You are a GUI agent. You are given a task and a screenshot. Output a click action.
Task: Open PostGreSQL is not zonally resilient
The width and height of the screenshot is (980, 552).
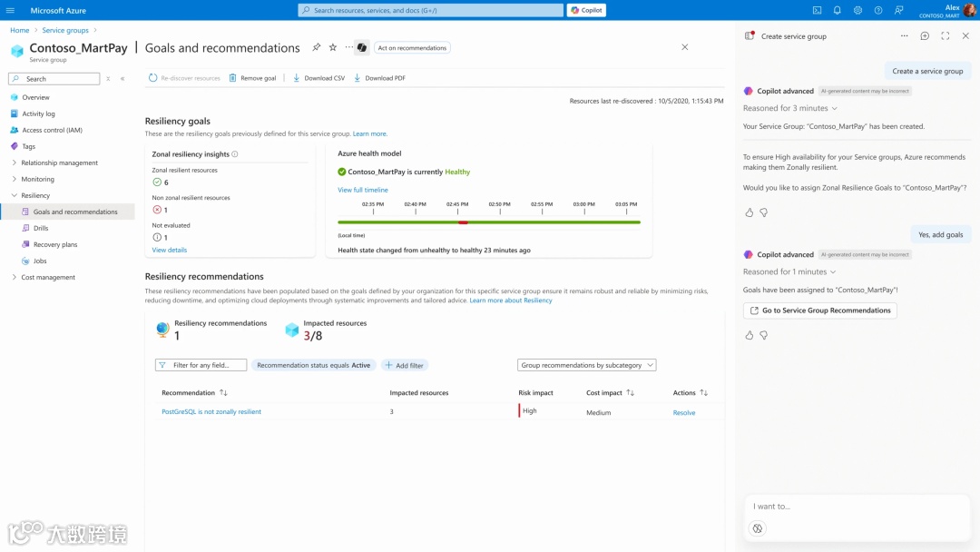tap(211, 411)
